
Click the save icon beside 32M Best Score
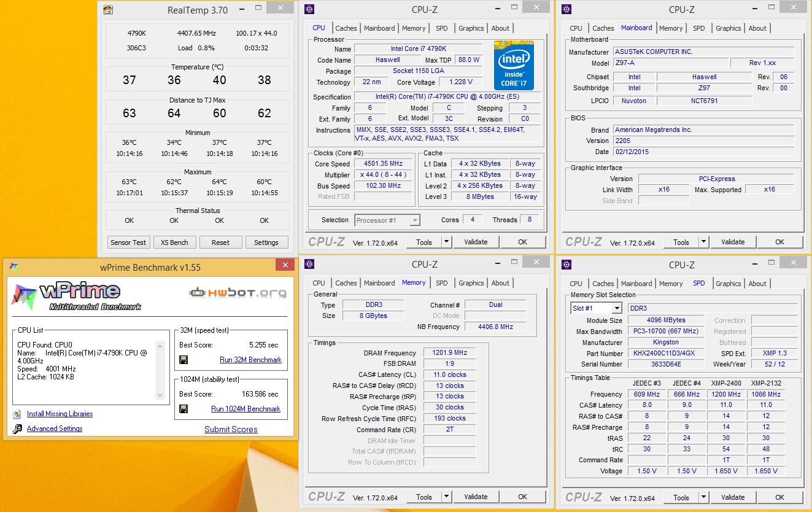pyautogui.click(x=184, y=360)
